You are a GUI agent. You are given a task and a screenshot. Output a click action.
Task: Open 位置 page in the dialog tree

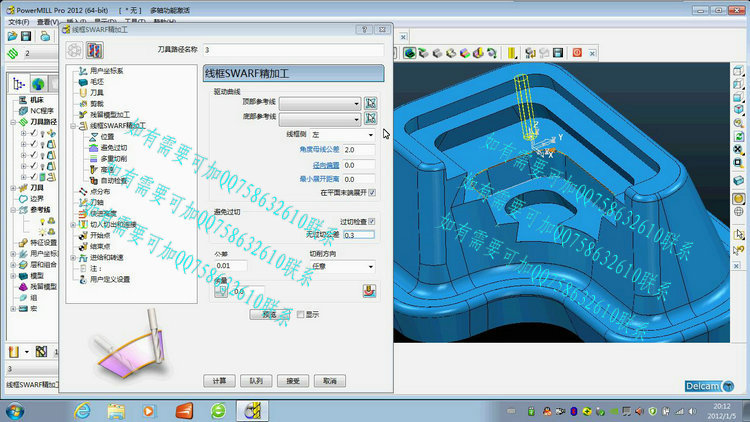coord(107,137)
